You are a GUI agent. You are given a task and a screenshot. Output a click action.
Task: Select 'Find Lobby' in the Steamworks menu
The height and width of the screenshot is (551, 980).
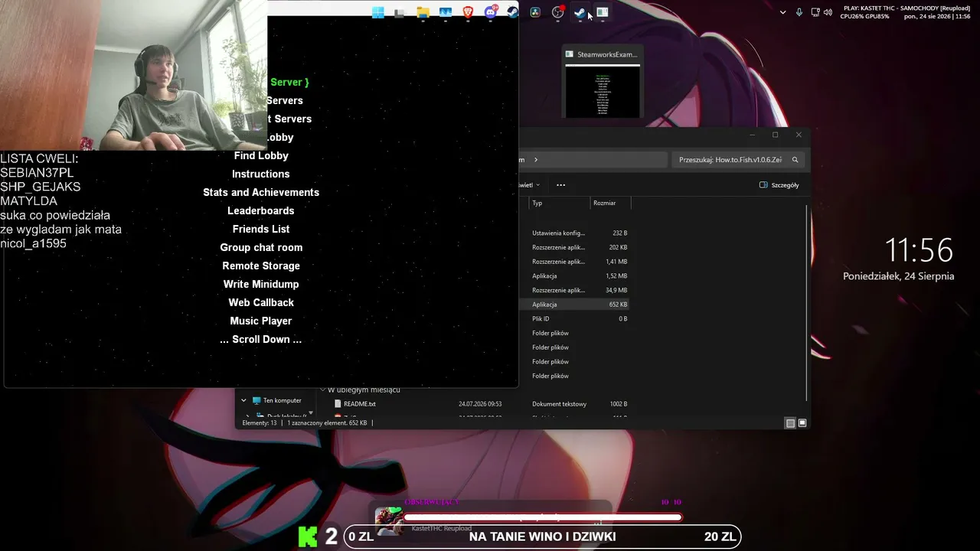click(261, 155)
